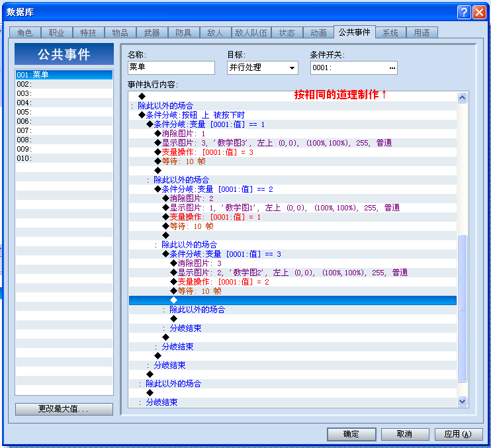Select the last 分歧结束 line
Image resolution: width=491 pixels, height=448 pixels.
[x=292, y=402]
